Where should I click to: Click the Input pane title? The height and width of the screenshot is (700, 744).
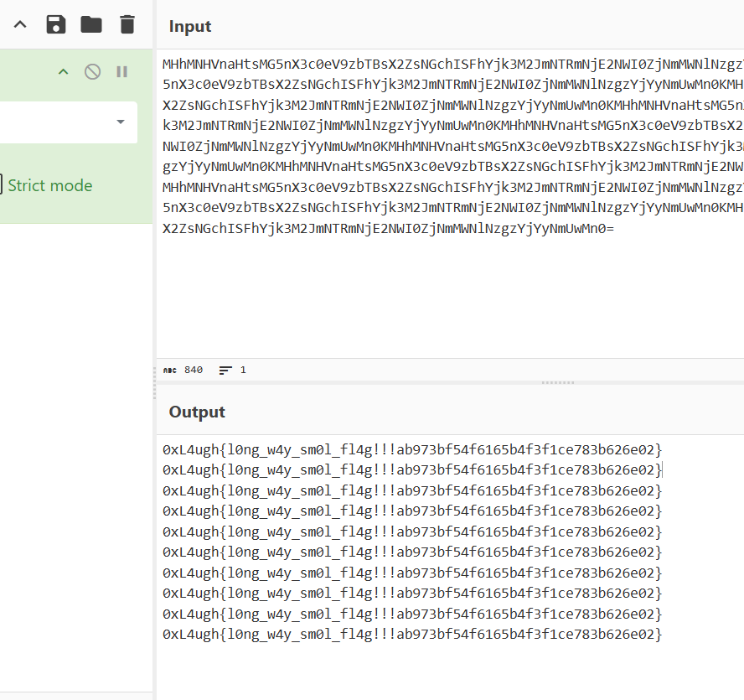click(x=190, y=26)
